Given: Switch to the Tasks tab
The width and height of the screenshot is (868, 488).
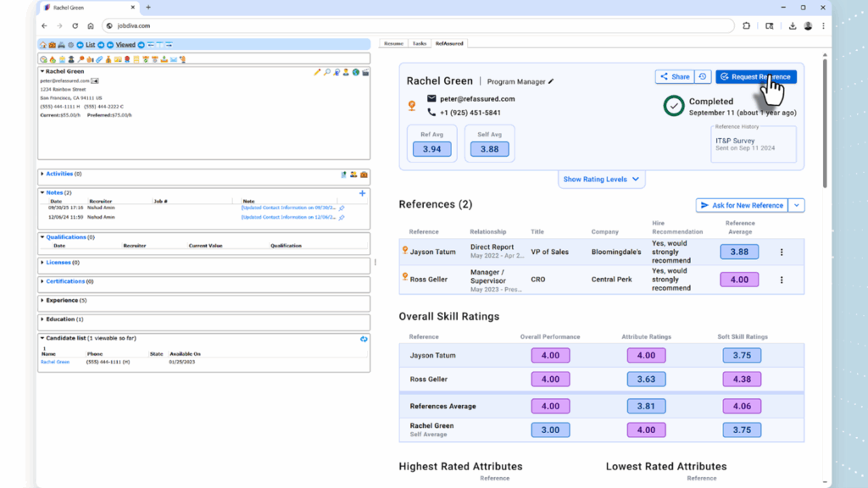Looking at the screenshot, I should 419,43.
